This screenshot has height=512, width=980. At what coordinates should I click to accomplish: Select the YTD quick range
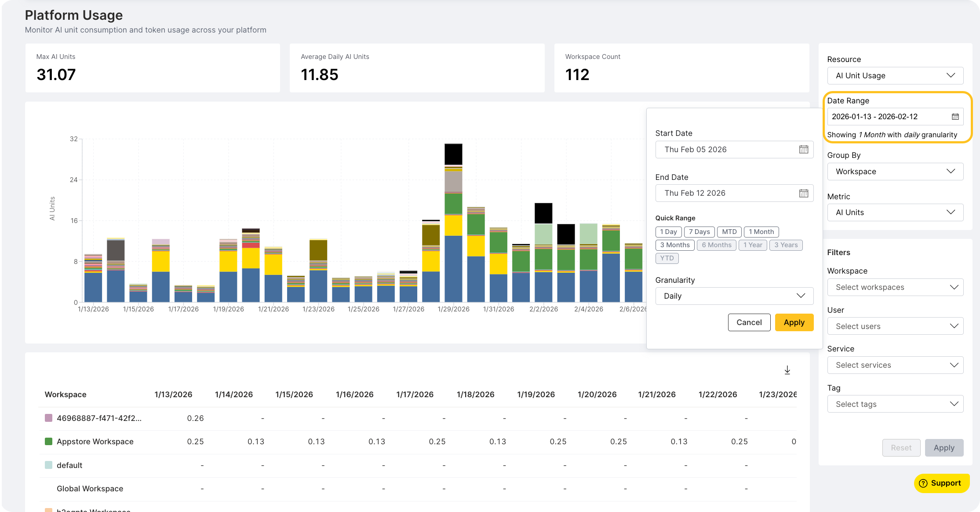click(x=667, y=258)
